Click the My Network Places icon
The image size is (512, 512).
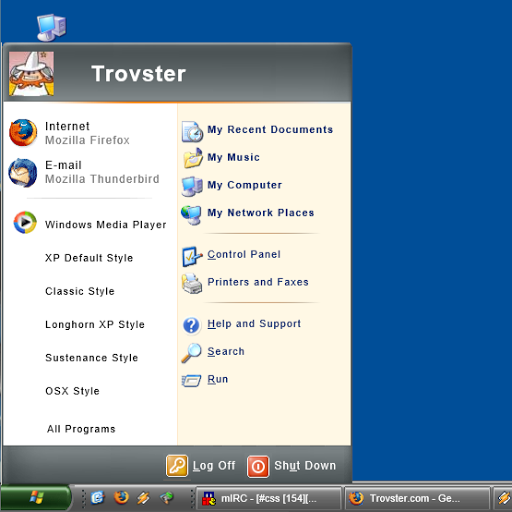pos(191,215)
